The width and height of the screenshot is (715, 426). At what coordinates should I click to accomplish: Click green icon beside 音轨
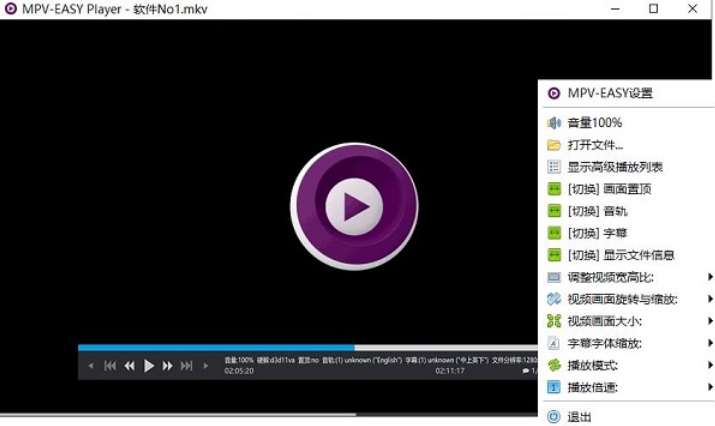click(x=554, y=211)
